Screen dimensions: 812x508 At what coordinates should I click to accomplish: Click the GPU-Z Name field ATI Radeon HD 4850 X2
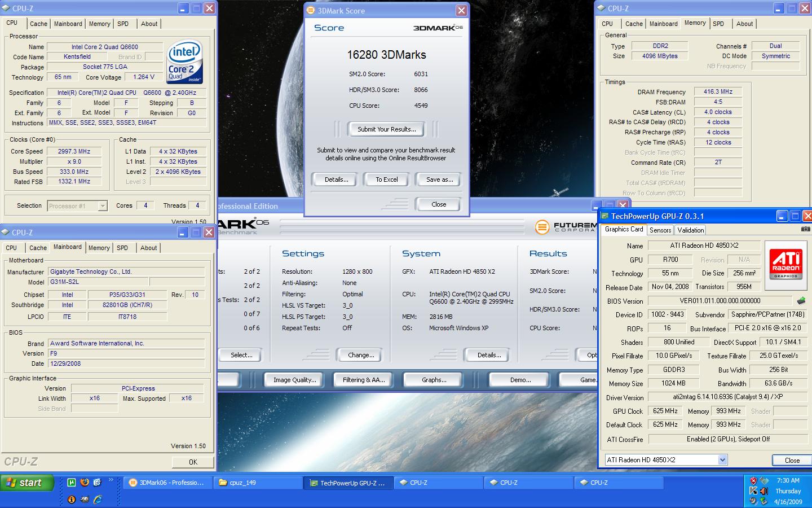704,246
